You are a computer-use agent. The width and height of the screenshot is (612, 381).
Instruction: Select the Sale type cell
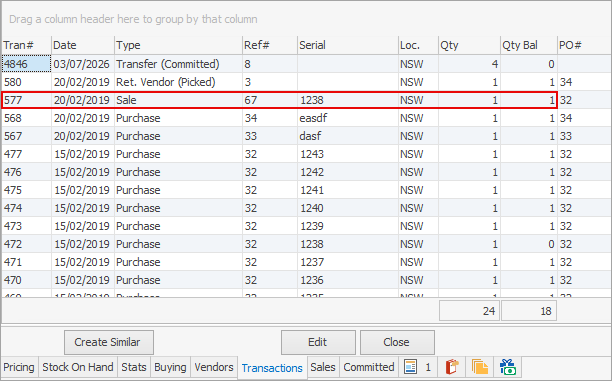click(x=178, y=100)
